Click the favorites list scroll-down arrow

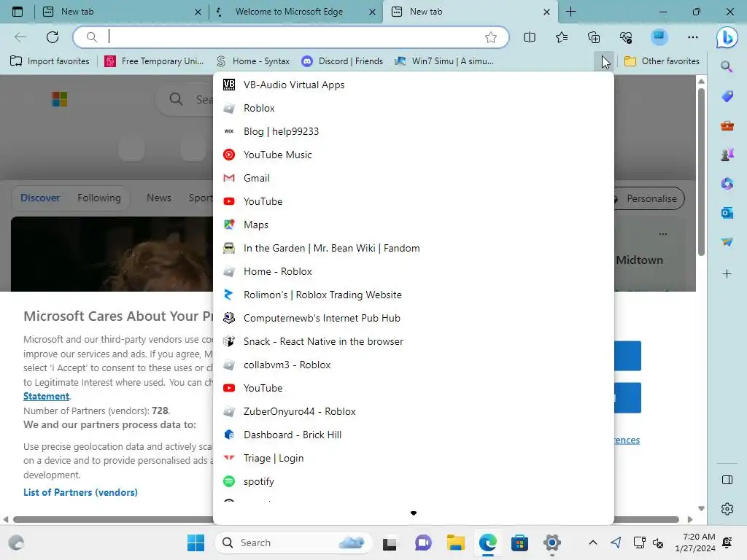tap(414, 513)
